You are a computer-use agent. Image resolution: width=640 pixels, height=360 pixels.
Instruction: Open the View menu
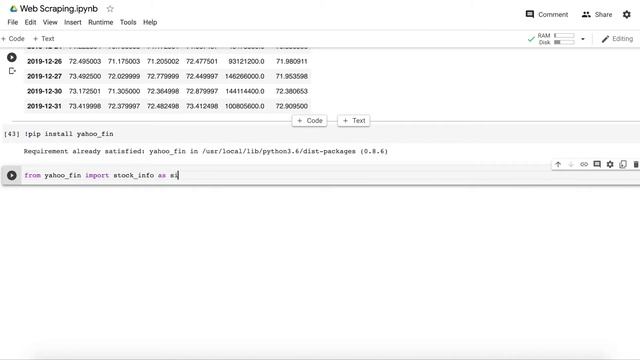click(50, 22)
